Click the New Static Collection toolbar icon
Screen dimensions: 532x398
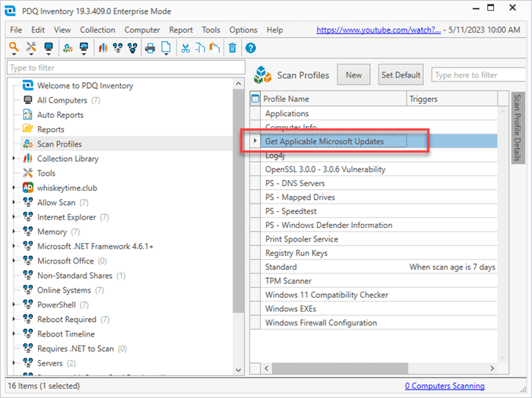[x=133, y=48]
